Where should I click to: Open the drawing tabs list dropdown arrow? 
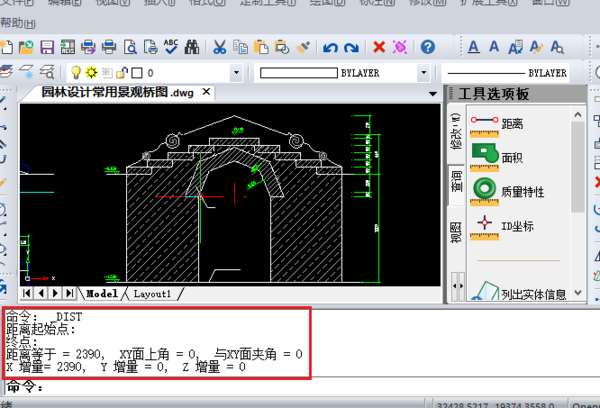click(x=432, y=93)
